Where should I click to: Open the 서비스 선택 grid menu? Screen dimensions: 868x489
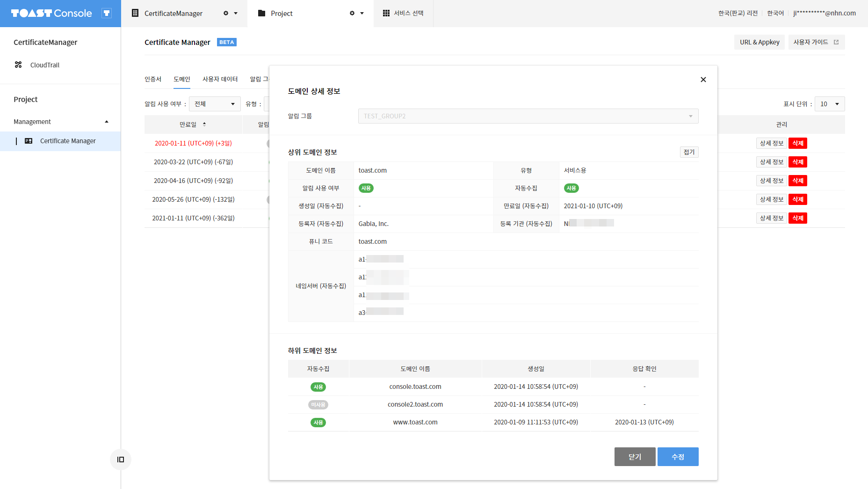[403, 13]
